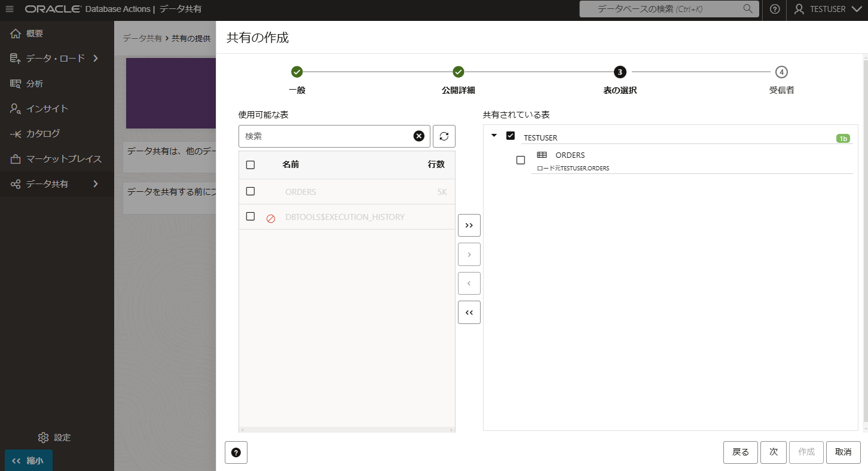This screenshot has height=471, width=868.
Task: Collapse the TESTUSER tree node
Action: click(x=494, y=136)
